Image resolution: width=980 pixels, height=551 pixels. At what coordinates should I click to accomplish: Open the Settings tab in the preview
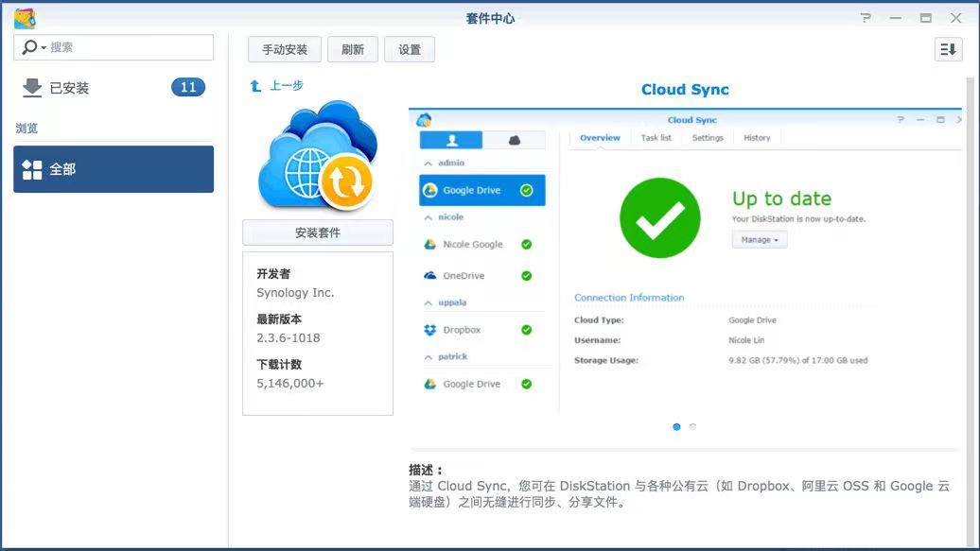(708, 137)
